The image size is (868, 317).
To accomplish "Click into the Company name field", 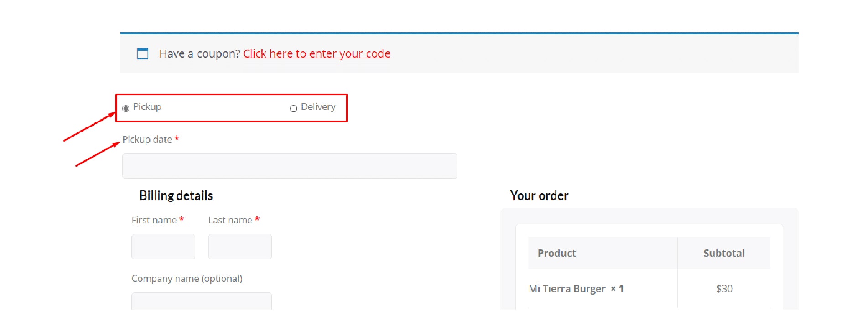I will 202,301.
